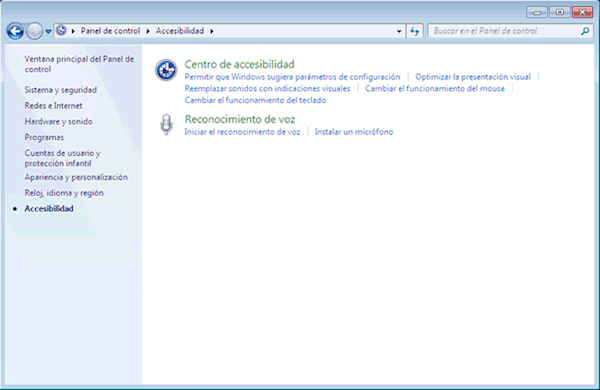The height and width of the screenshot is (390, 600).
Task: Go to Reloj, idioma y región
Action: coord(64,193)
